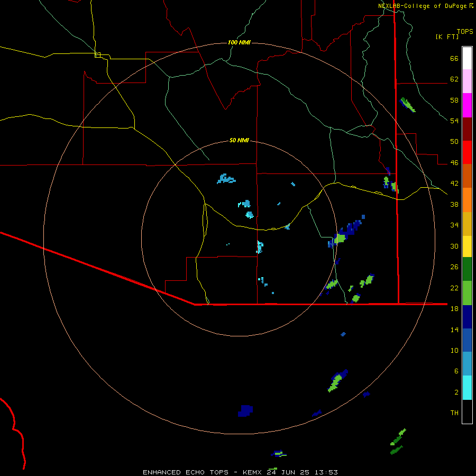Click the "KEMX" radar site identifier

pyautogui.click(x=253, y=472)
